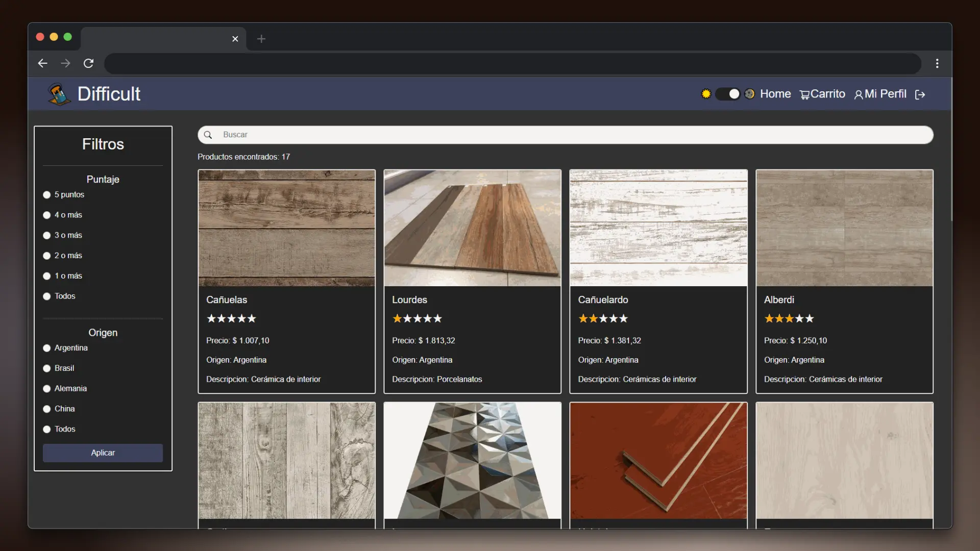Image resolution: width=980 pixels, height=551 pixels.
Task: Open the Alberdi product image
Action: point(844,228)
